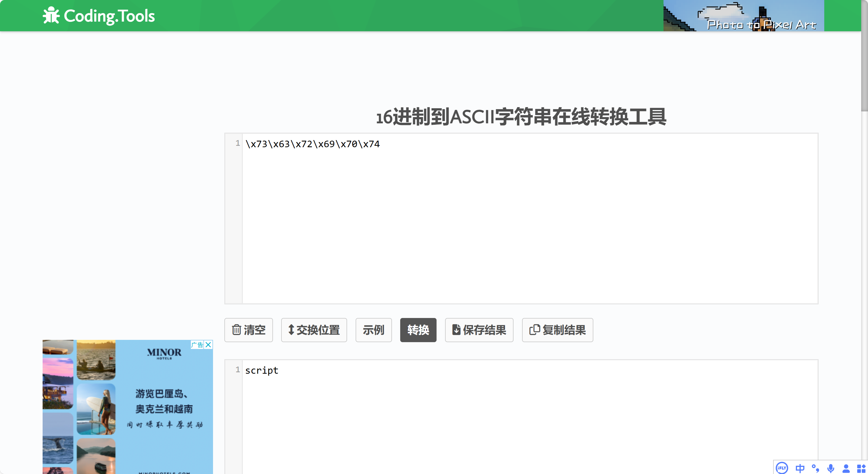Click the Coding.Tools site title

[109, 16]
